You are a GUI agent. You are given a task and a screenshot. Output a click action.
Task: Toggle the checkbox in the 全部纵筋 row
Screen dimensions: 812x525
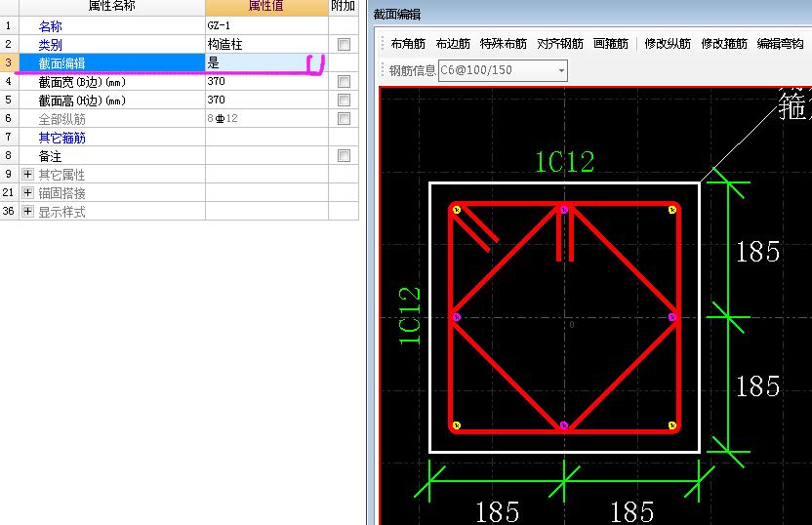coord(344,119)
